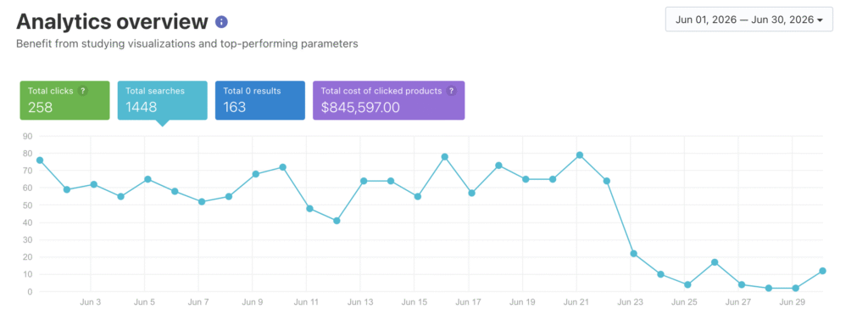Click the info icon beside Analytics overview

pyautogui.click(x=221, y=22)
